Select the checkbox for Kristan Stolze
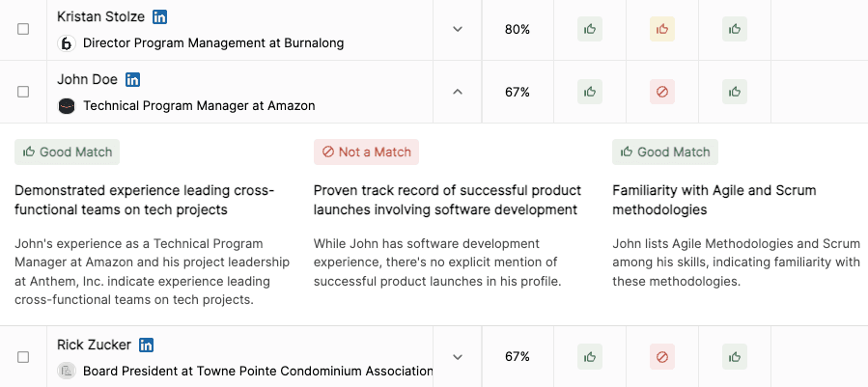868x387 pixels. pyautogui.click(x=23, y=30)
